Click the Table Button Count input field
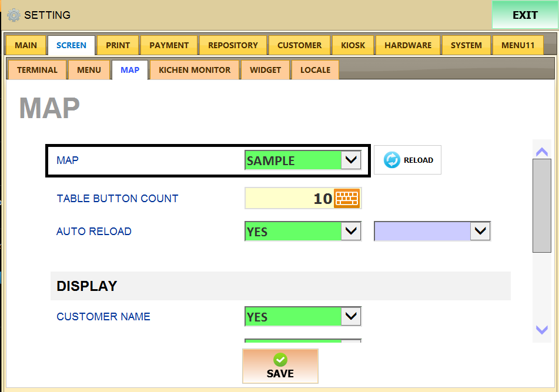 coord(288,199)
